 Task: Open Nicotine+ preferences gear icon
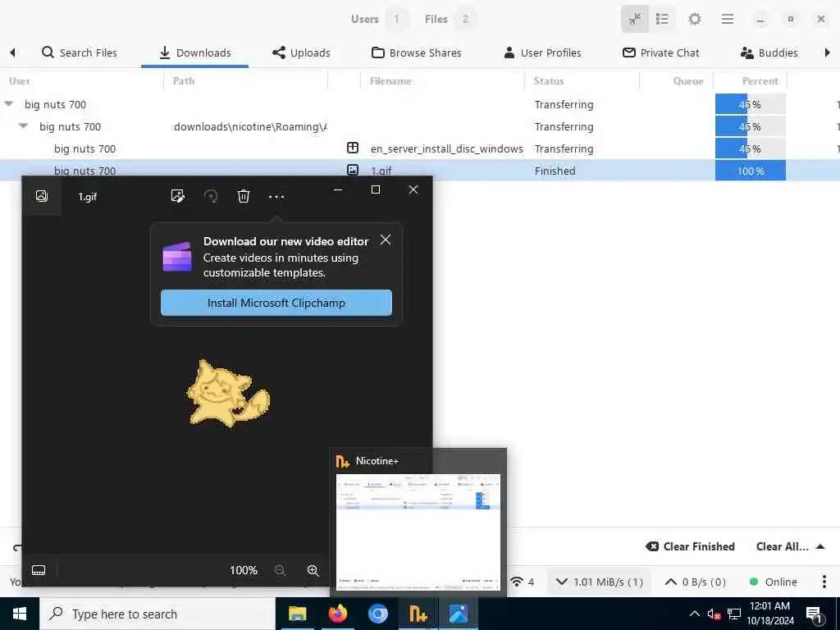point(695,20)
